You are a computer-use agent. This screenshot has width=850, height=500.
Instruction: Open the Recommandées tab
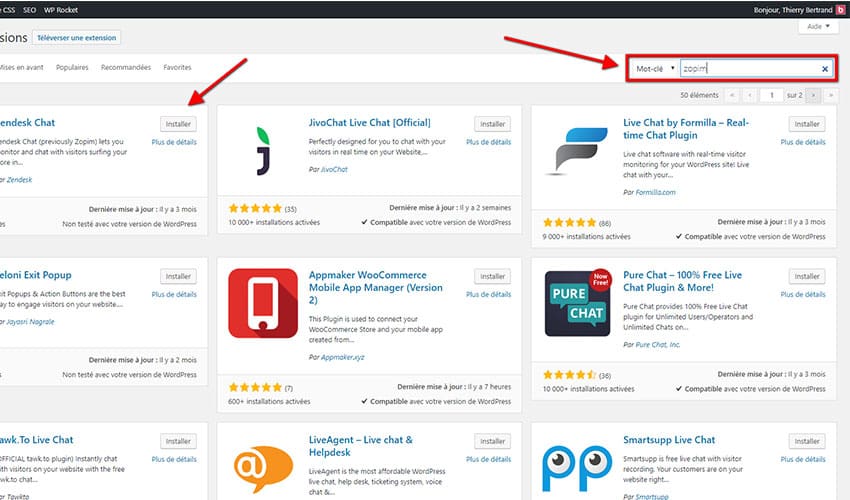126,67
